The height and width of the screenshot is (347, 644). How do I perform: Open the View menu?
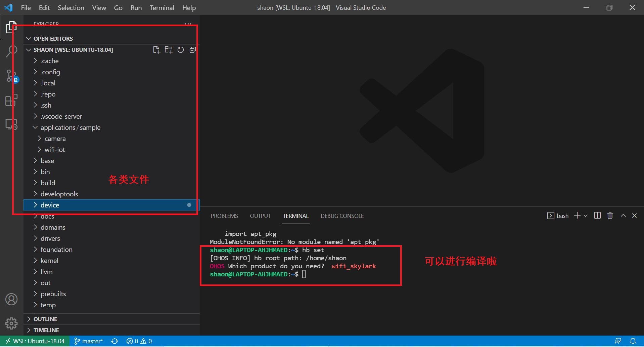[x=99, y=8]
